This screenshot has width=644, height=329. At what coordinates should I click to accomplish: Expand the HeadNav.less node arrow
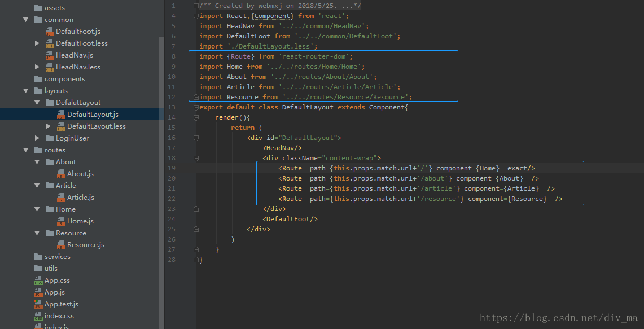coord(37,67)
